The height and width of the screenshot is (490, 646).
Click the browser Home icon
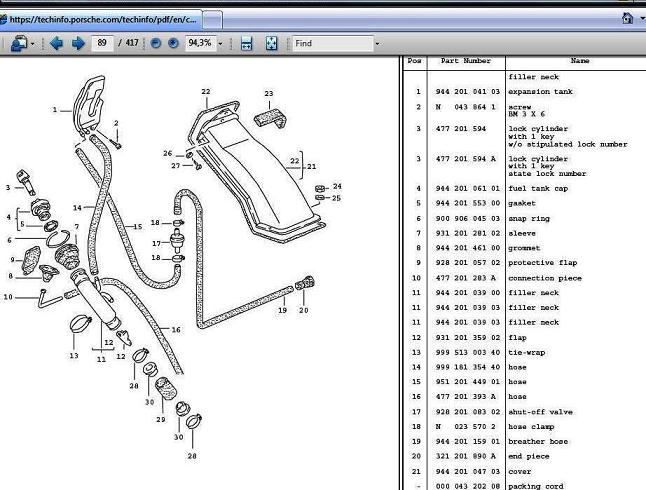click(x=627, y=18)
